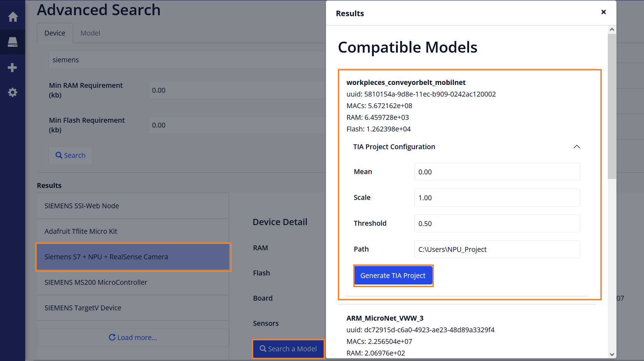Click Flash: 1.262398e+04 value

pos(379,129)
